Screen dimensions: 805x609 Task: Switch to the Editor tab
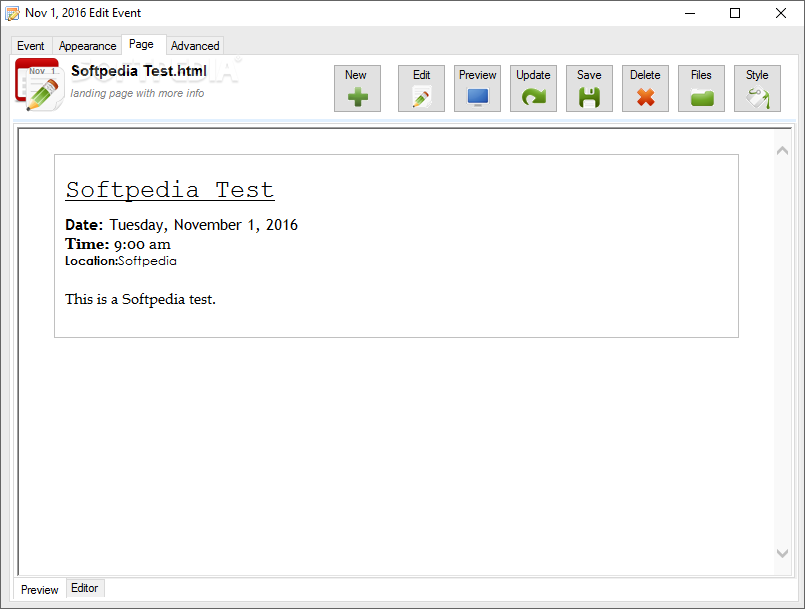[85, 588]
